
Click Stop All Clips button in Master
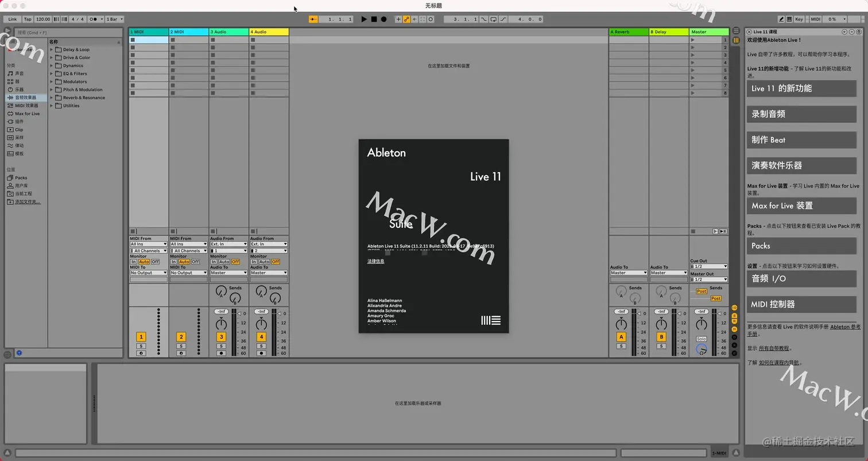(693, 231)
